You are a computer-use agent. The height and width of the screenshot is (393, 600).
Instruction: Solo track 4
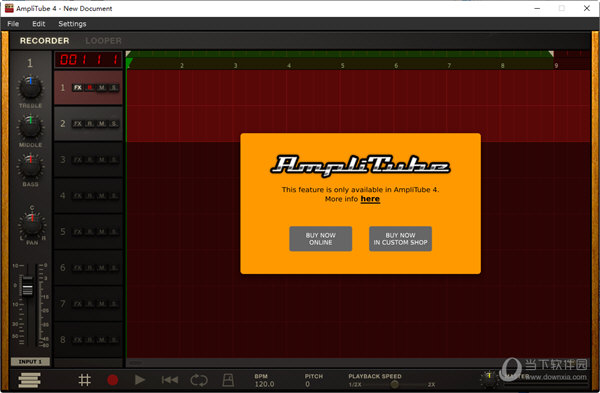pos(114,196)
